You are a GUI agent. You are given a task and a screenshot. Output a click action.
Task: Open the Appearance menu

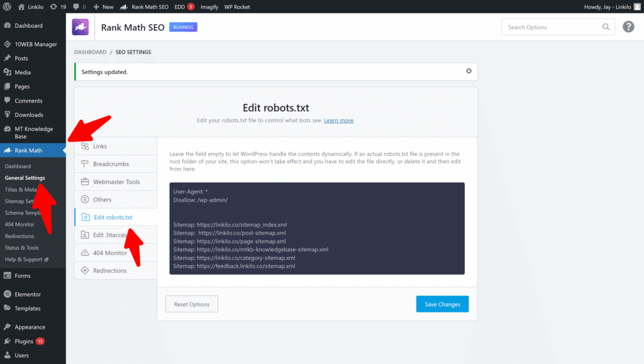coord(33,327)
